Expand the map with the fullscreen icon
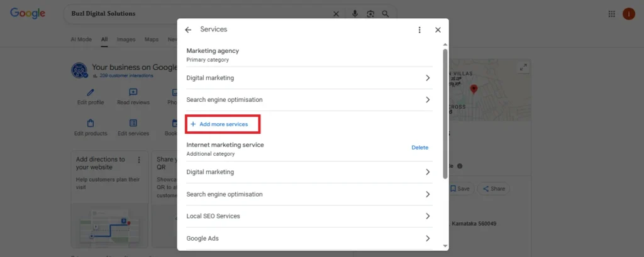 click(x=523, y=67)
